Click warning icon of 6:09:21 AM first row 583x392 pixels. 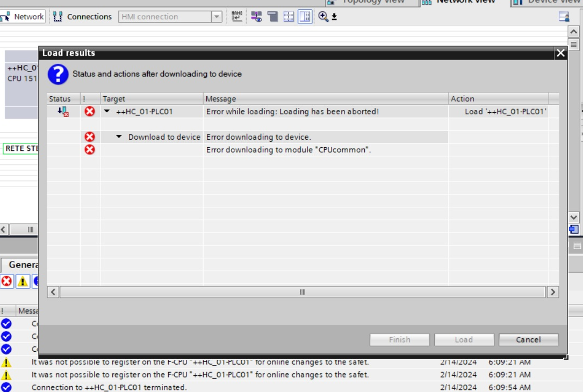(6, 362)
